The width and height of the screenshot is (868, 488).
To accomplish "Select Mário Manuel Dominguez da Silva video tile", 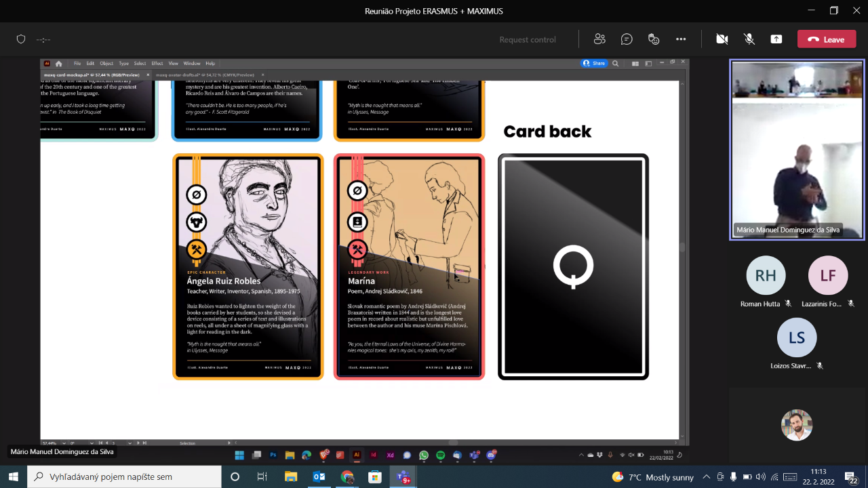I will (797, 149).
